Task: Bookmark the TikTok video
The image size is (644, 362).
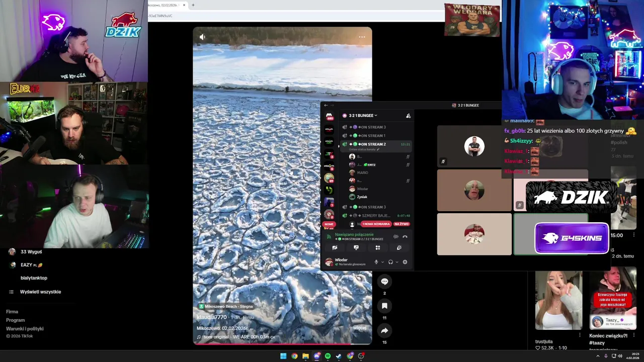Action: [x=384, y=306]
